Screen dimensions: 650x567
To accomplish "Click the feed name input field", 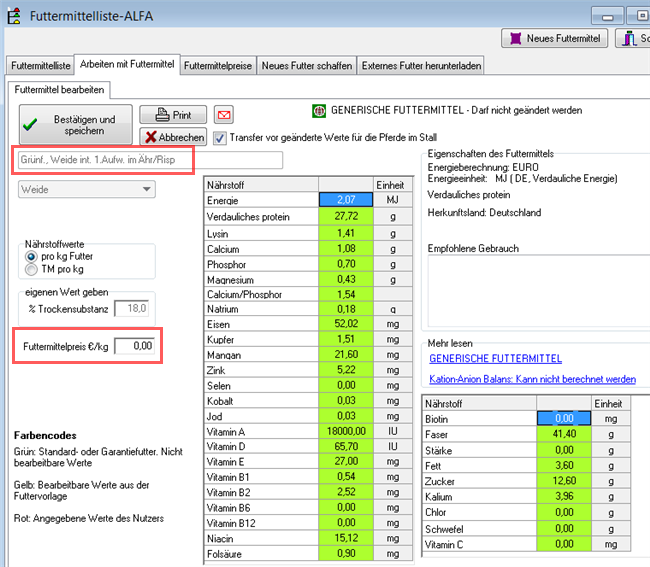I will (150, 160).
